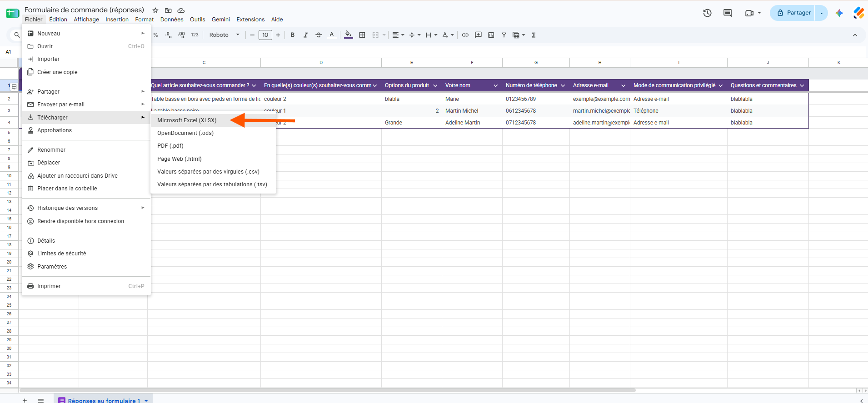Open the version history clock icon
The height and width of the screenshot is (403, 868).
point(707,13)
